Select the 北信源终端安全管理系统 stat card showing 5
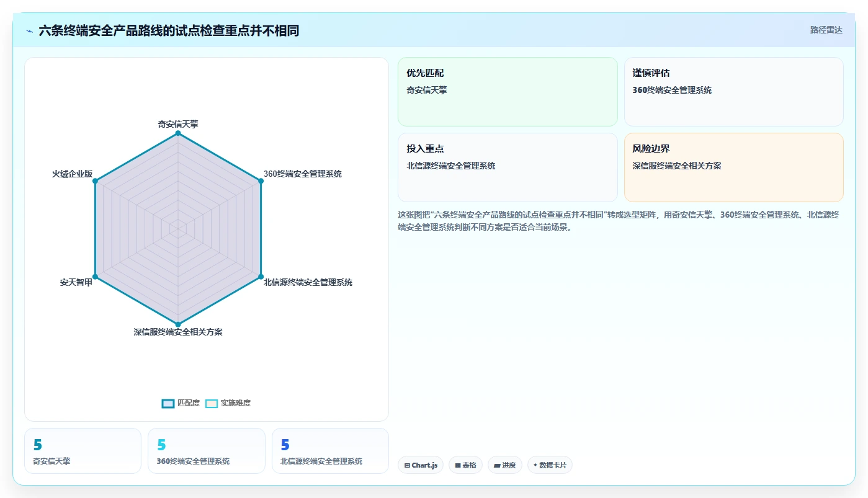 pyautogui.click(x=330, y=451)
